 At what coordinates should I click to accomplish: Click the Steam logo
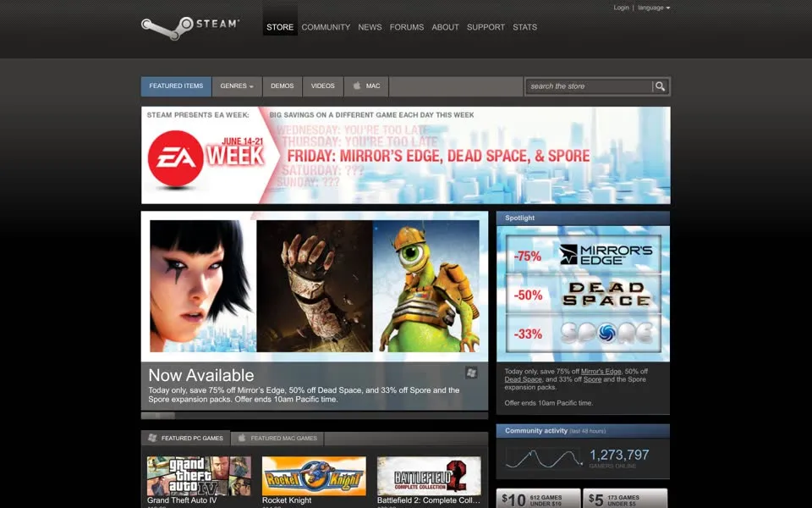coord(190,27)
